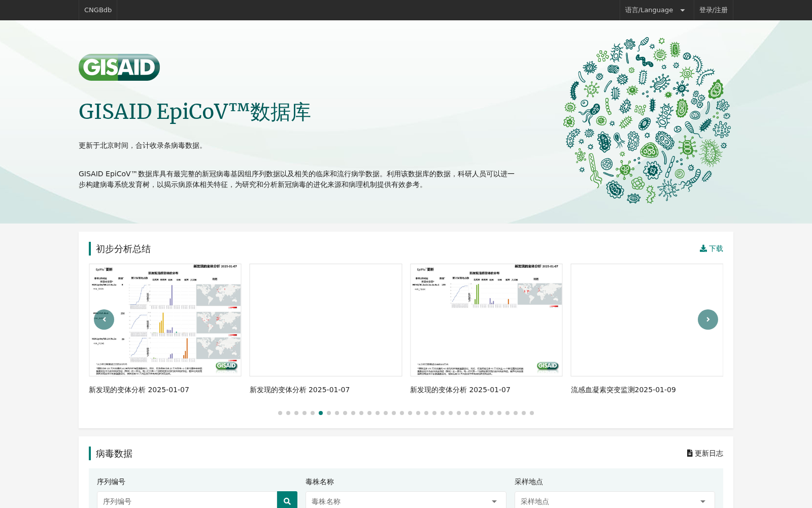
Task: Open the blank thumbnail above 流感血凝素突变监测
Action: 647,320
